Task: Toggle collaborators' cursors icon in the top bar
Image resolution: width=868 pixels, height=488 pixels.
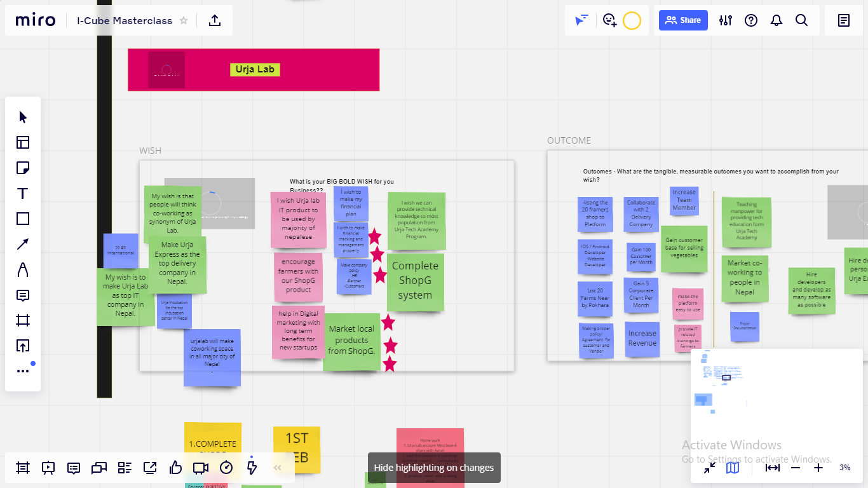Action: [x=581, y=20]
